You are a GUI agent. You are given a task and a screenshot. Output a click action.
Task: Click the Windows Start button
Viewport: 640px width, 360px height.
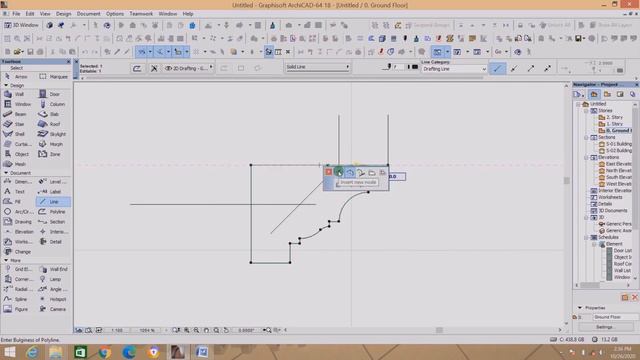tap(9, 352)
